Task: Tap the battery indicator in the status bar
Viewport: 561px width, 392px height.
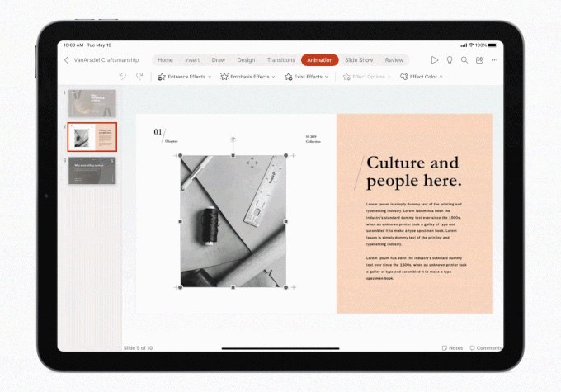Action: [x=493, y=45]
